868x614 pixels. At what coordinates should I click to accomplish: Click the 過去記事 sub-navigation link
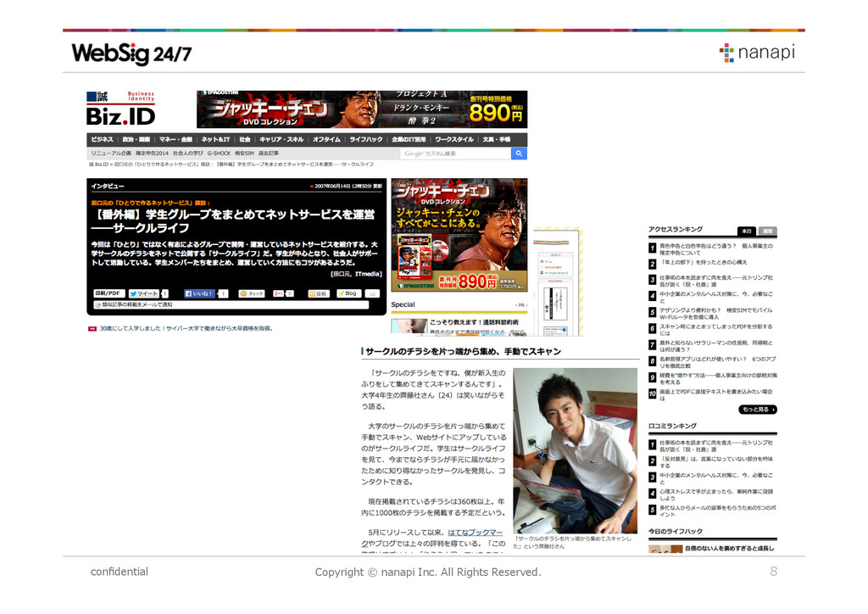(269, 153)
